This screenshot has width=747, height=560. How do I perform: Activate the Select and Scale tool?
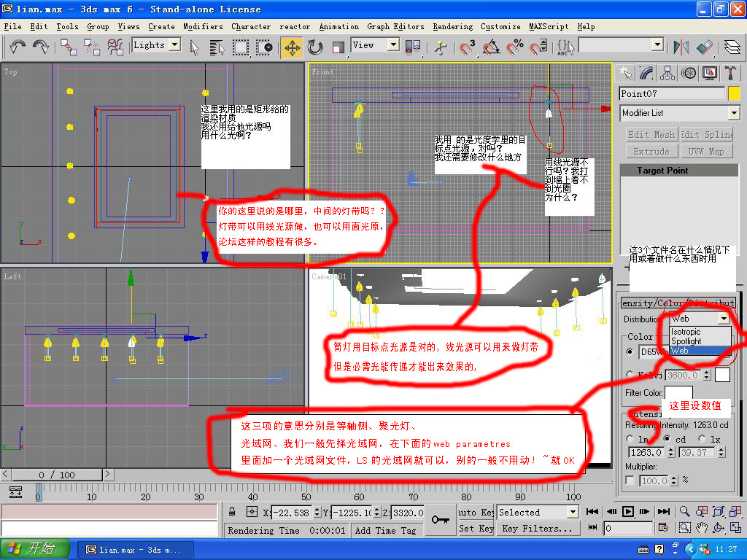338,47
